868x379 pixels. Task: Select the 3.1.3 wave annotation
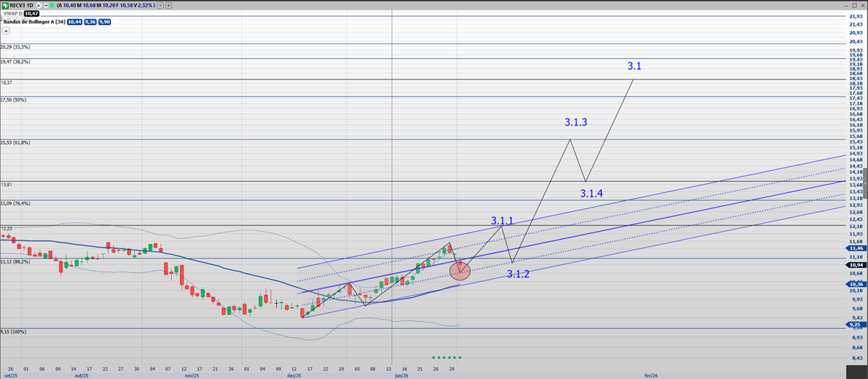click(575, 122)
